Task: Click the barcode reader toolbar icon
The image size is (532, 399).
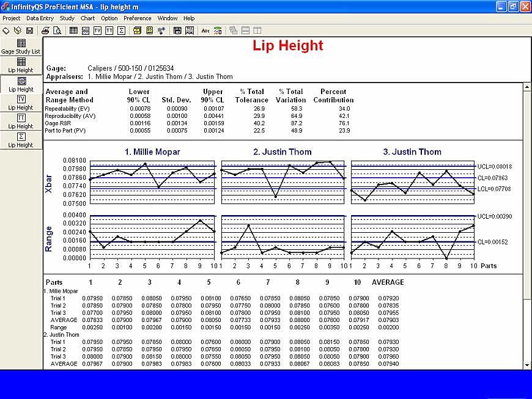Action: click(x=190, y=31)
